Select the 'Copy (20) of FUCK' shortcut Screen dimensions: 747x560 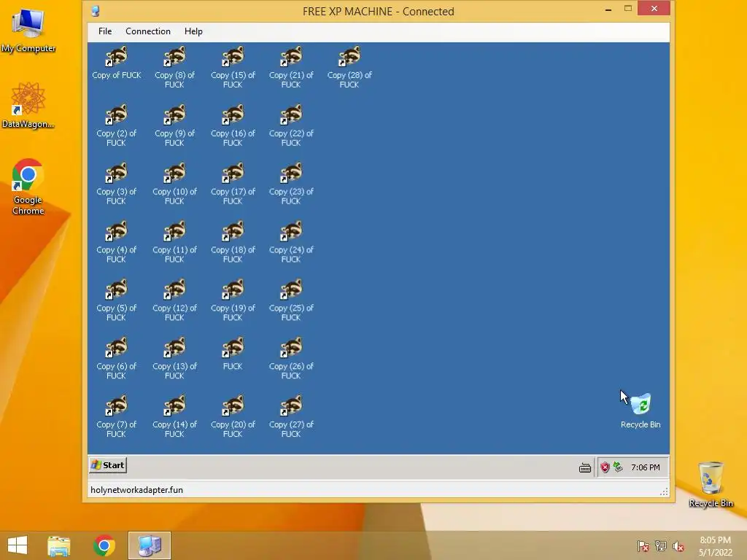pyautogui.click(x=233, y=416)
